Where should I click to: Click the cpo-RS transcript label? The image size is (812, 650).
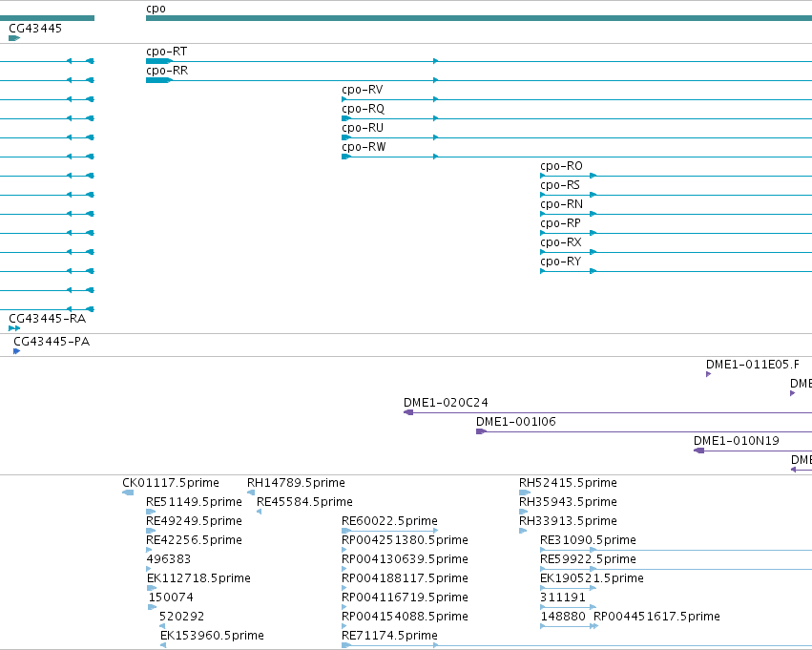[x=560, y=185]
